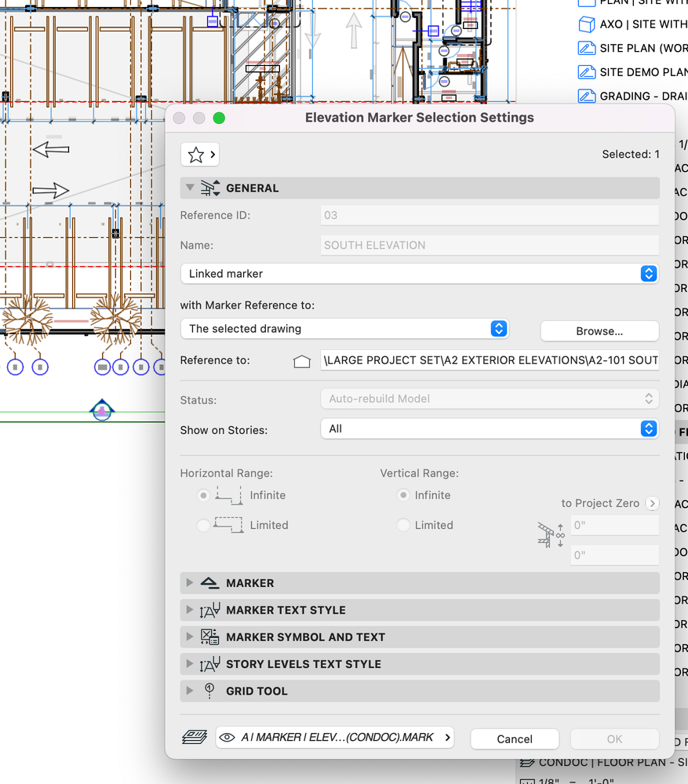Click the AXO SITE 3D view icon

point(587,24)
